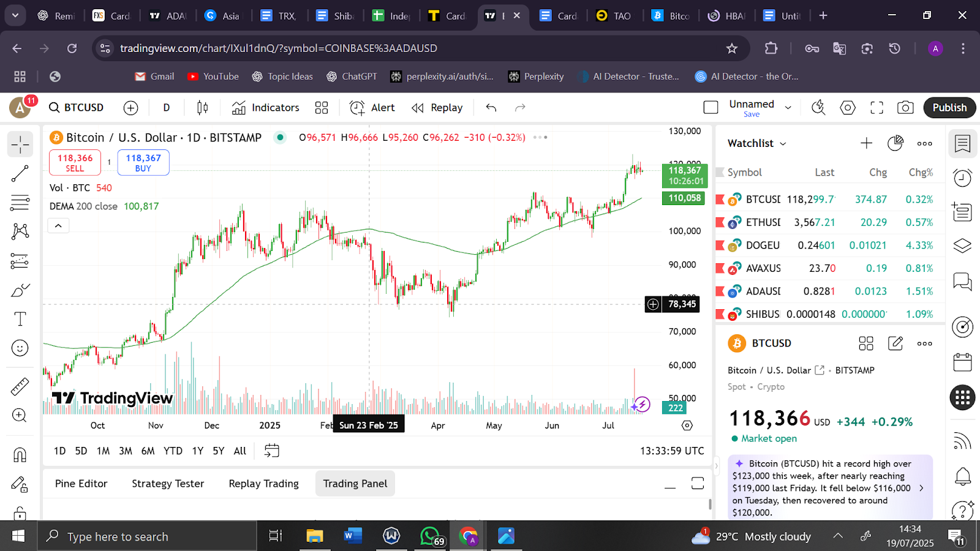
Task: Select the brush drawing tool
Action: coord(20,290)
